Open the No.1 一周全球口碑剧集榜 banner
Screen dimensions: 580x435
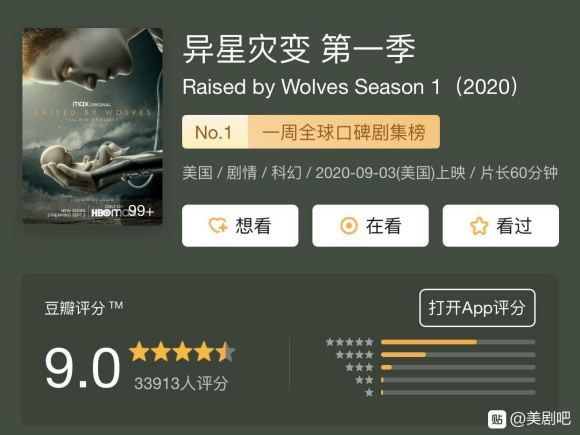(x=311, y=132)
